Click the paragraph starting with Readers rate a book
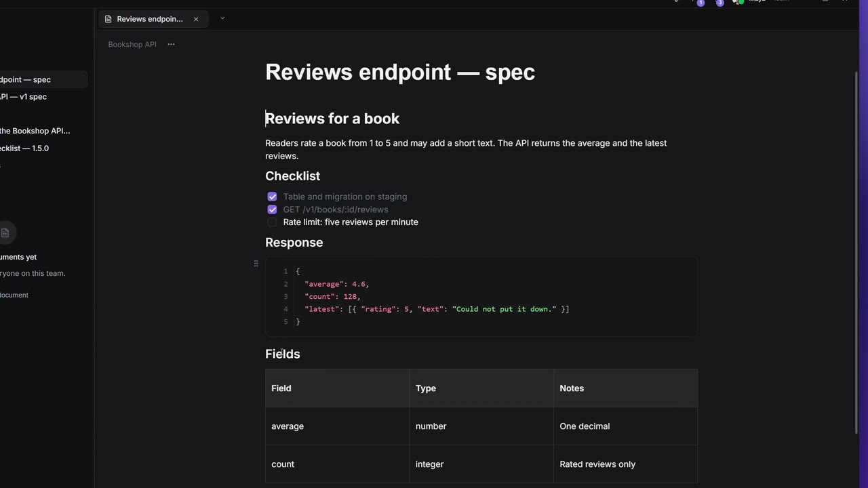This screenshot has width=868, height=488. coord(466,150)
